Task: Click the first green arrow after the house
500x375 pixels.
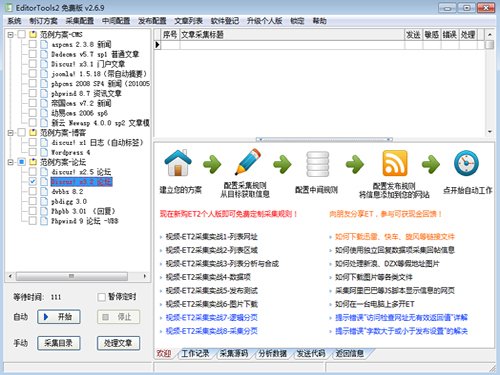Action: pyautogui.click(x=212, y=164)
